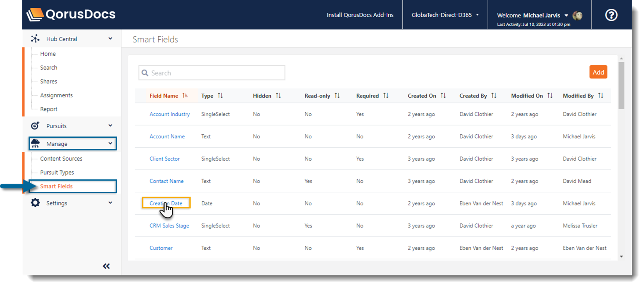
Task: Click the QorusDocs logo
Action: [71, 15]
